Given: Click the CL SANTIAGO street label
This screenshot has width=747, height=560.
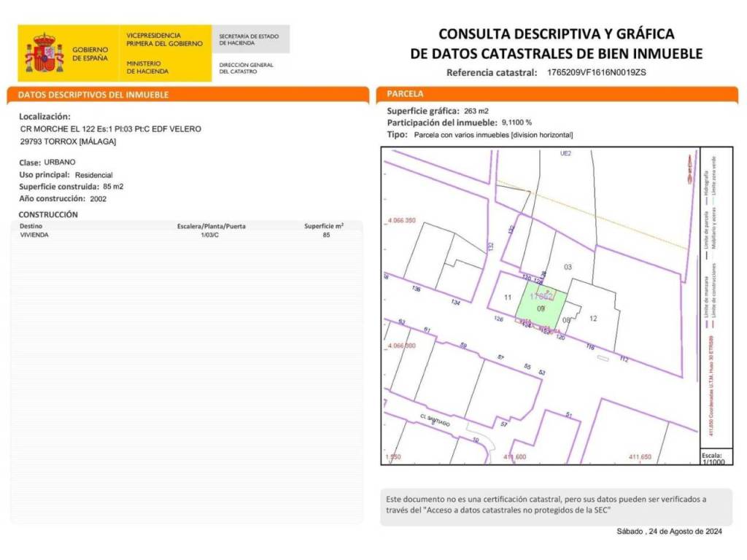Looking at the screenshot, I should (434, 421).
